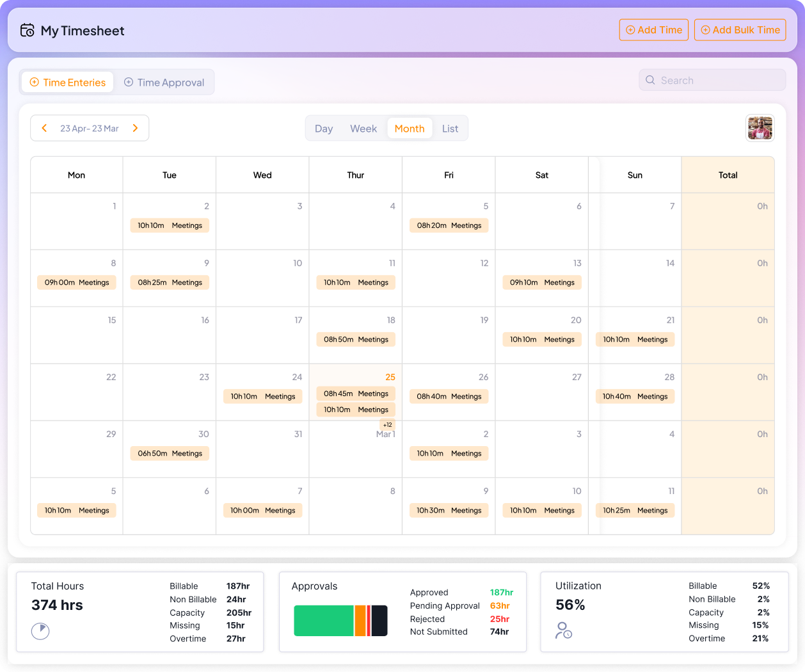
Task: Click the Utilization user clock icon
Action: tap(563, 630)
